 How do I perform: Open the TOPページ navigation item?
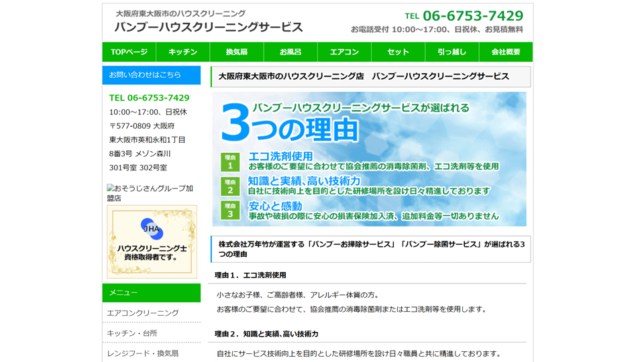tap(129, 52)
